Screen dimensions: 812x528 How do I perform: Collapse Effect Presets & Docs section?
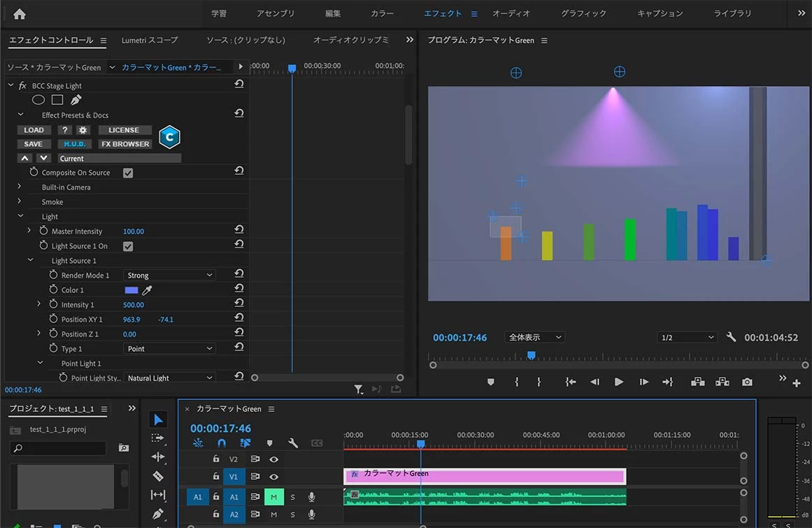pyautogui.click(x=20, y=115)
